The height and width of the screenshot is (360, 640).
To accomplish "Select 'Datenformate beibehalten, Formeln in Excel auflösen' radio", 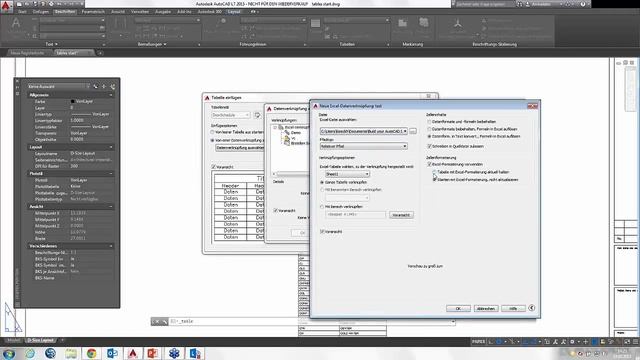I will (429, 129).
